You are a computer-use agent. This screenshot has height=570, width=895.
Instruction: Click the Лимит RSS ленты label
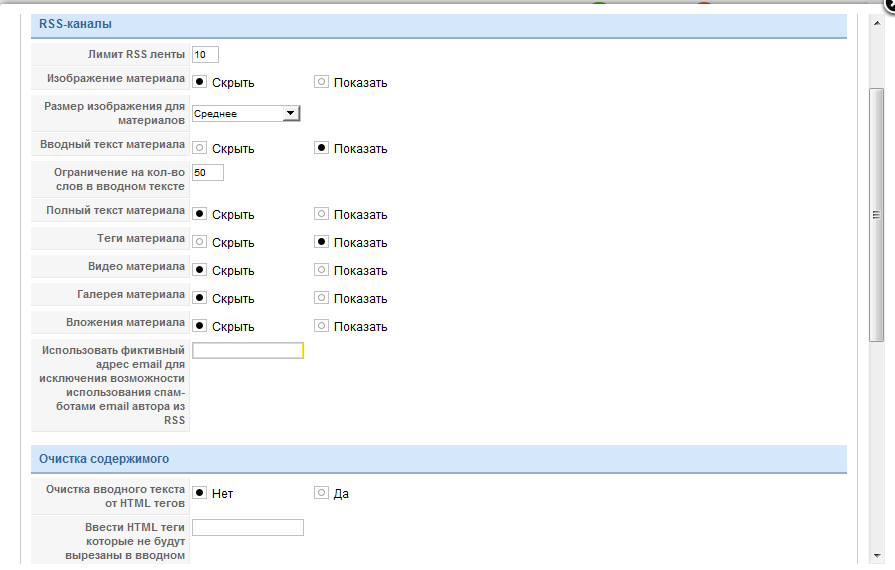[136, 54]
